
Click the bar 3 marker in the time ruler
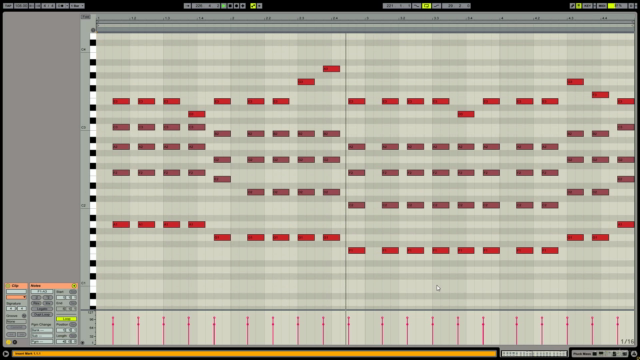coord(366,18)
